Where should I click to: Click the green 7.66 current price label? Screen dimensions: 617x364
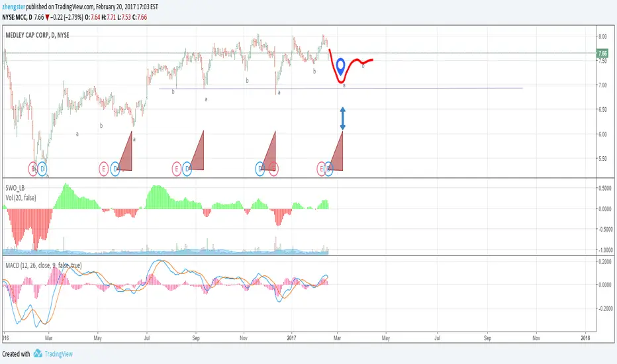pos(602,53)
